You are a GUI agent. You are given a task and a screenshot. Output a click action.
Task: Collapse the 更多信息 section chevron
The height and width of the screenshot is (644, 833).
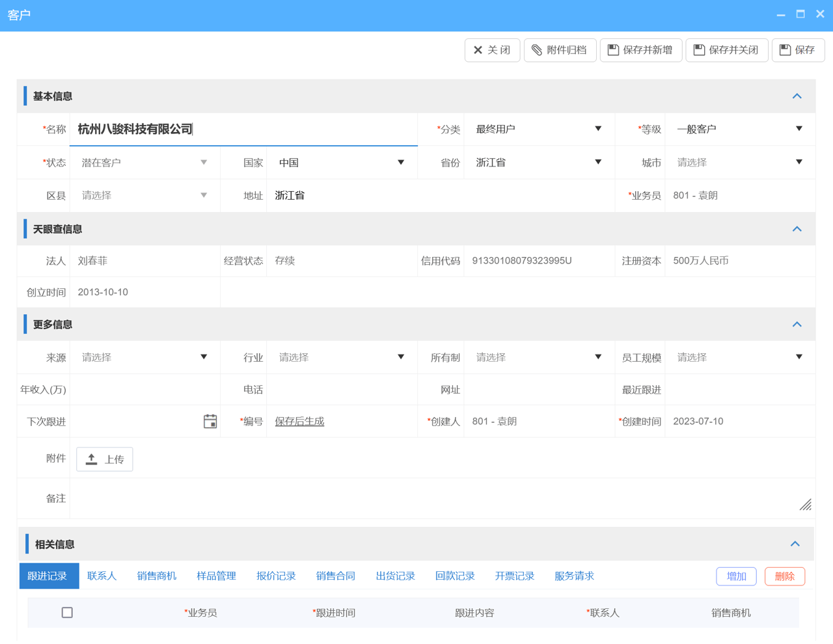[x=797, y=323]
